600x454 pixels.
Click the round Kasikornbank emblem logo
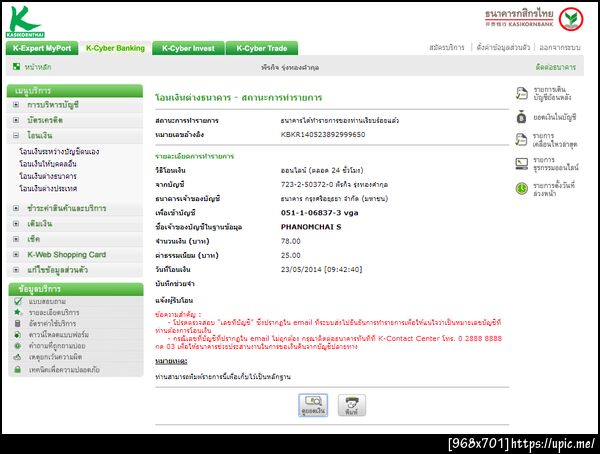click(x=571, y=19)
